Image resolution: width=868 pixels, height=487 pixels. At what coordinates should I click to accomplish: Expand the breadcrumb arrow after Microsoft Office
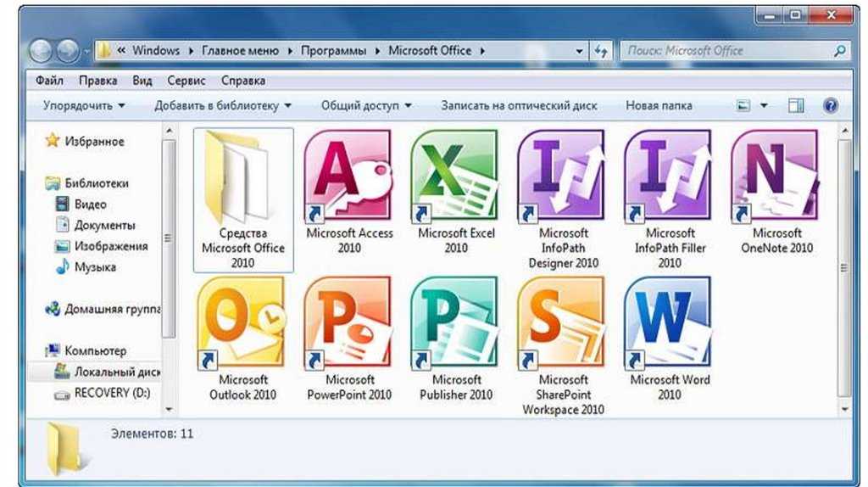pyautogui.click(x=482, y=51)
